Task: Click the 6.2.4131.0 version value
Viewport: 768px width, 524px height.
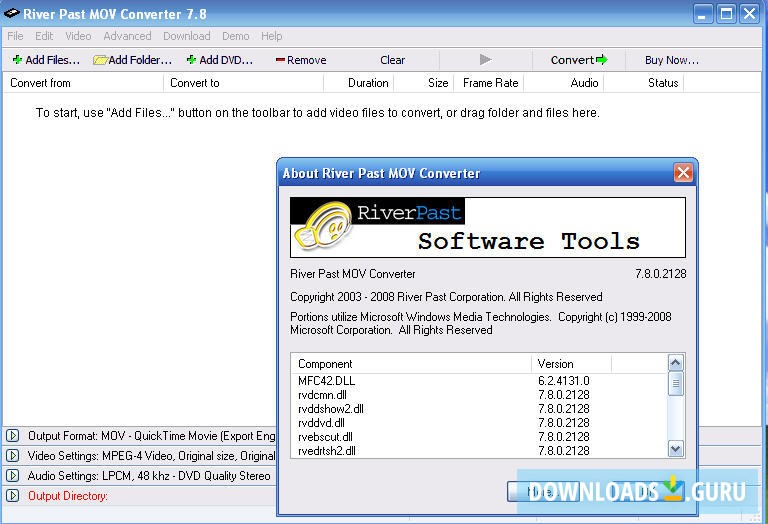Action: pyautogui.click(x=564, y=381)
